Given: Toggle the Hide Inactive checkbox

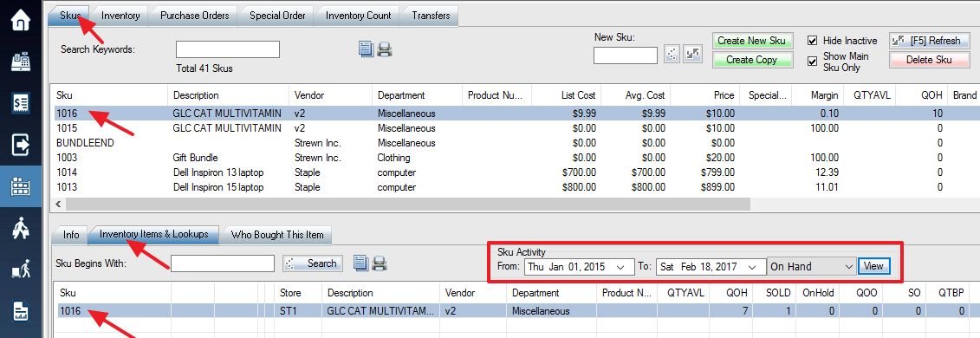Looking at the screenshot, I should pyautogui.click(x=813, y=41).
